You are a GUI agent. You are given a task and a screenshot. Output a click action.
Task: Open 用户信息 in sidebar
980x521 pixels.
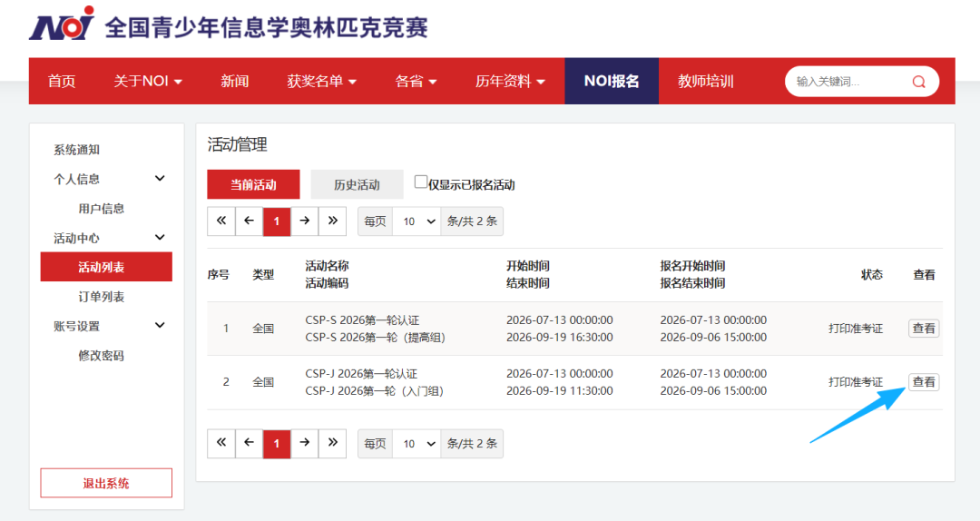point(102,208)
